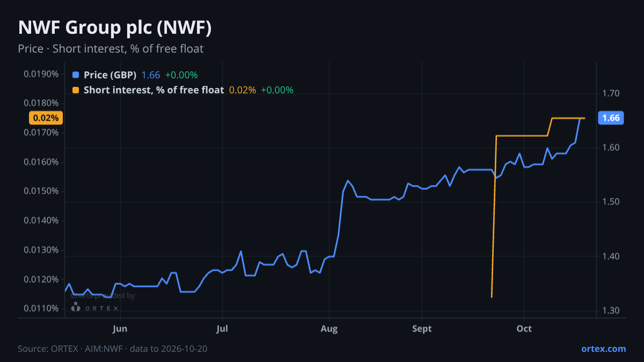Image resolution: width=644 pixels, height=362 pixels.
Task: Click the +0.00% change beside Price
Action: tap(181, 75)
